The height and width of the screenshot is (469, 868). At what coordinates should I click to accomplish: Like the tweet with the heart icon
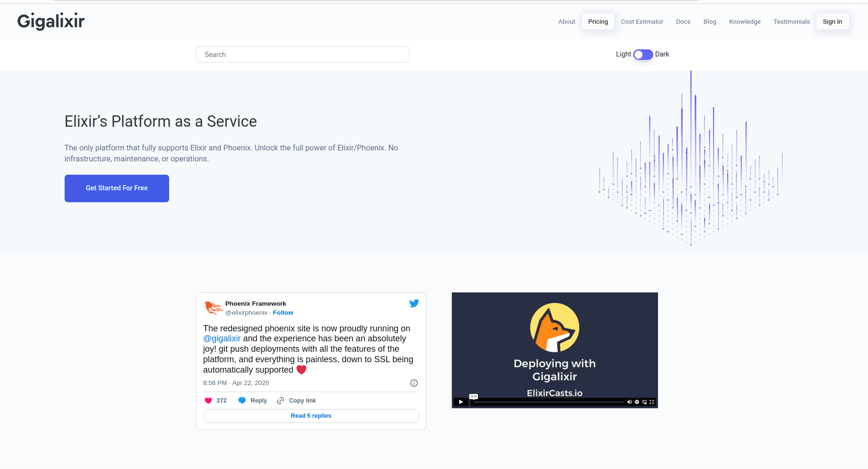[x=208, y=401]
